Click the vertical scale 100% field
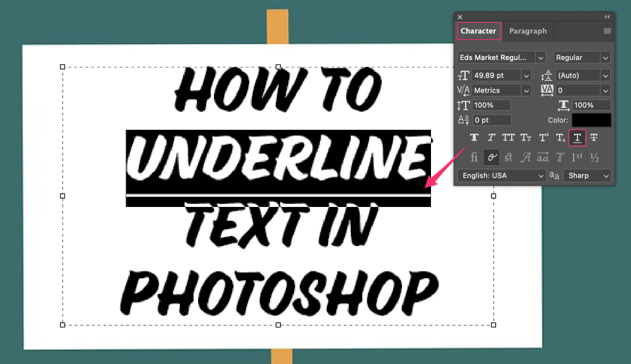The width and height of the screenshot is (631, 364). [492, 105]
